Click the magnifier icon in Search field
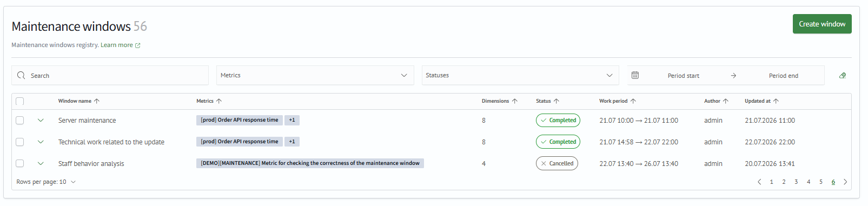The height and width of the screenshot is (206, 868). pos(21,75)
